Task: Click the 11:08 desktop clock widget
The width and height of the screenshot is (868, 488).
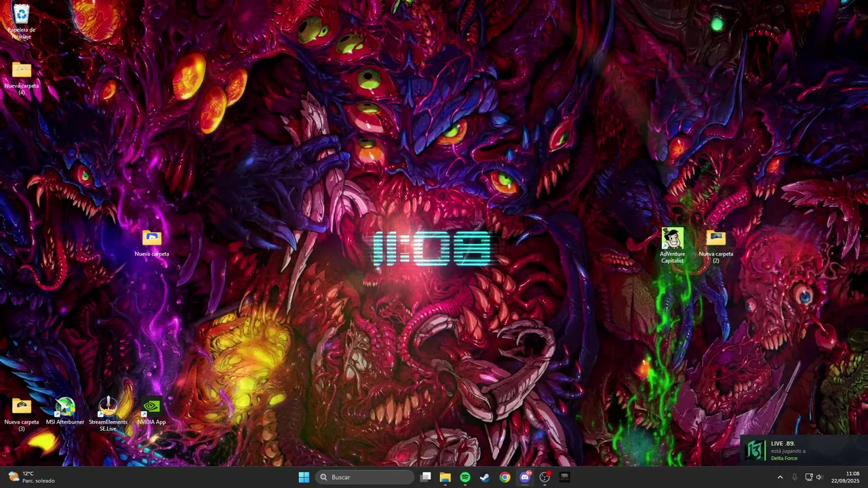Action: 432,248
